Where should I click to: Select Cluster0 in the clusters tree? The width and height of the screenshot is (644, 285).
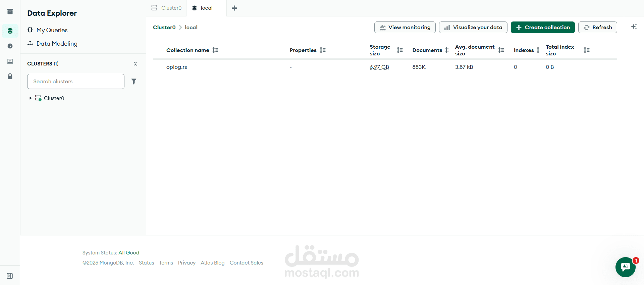click(54, 98)
